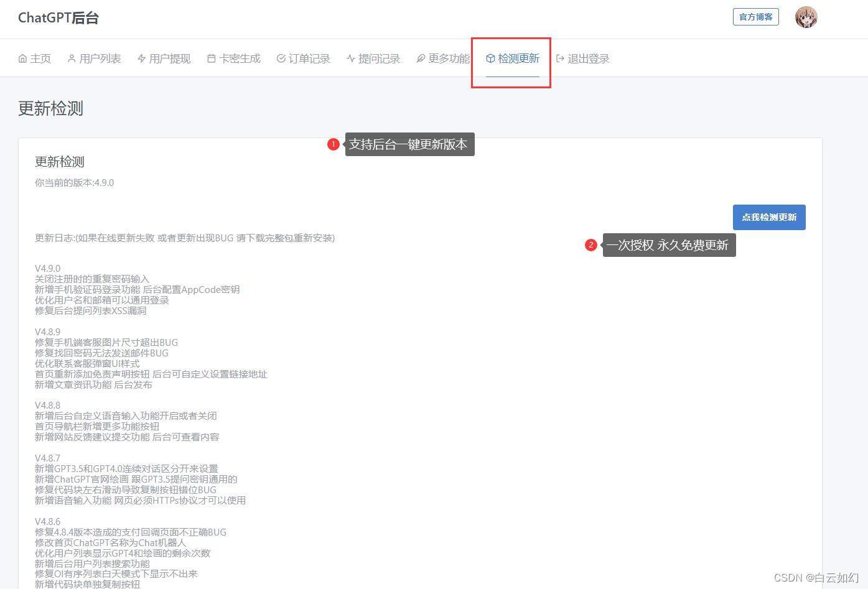868x589 pixels.
Task: Click the user icon beside 用户列表
Action: coord(72,58)
